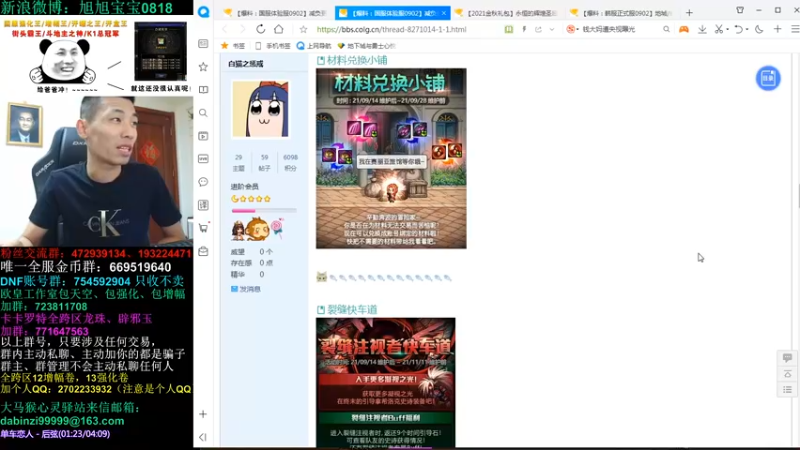800x450 pixels.
Task: Open the reading book icon in the sidebar
Action: pos(203,90)
